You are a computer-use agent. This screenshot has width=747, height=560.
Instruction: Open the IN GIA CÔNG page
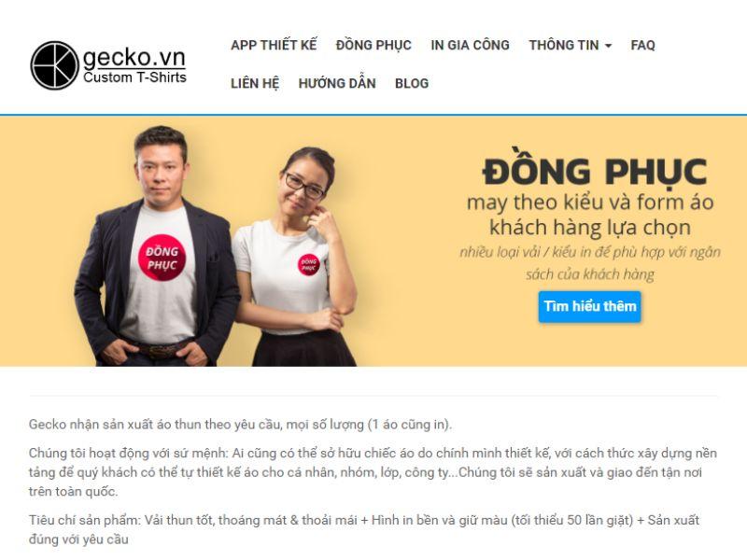470,45
